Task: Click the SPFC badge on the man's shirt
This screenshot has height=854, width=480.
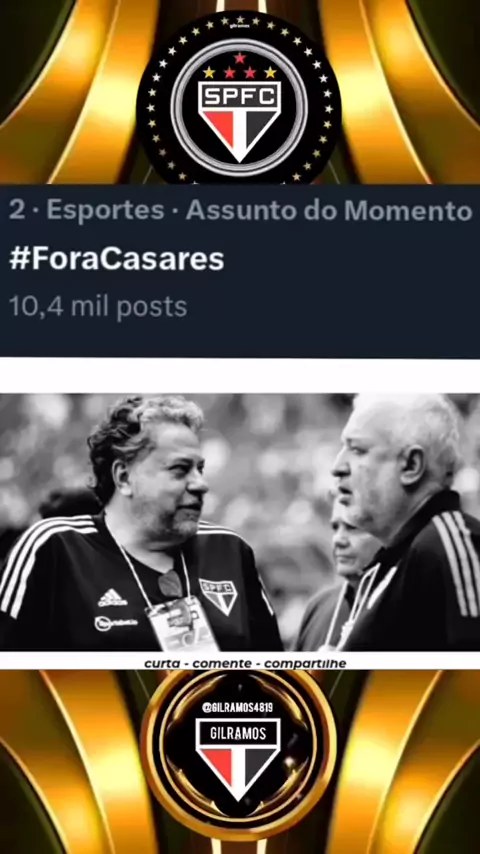Action: pos(218,596)
